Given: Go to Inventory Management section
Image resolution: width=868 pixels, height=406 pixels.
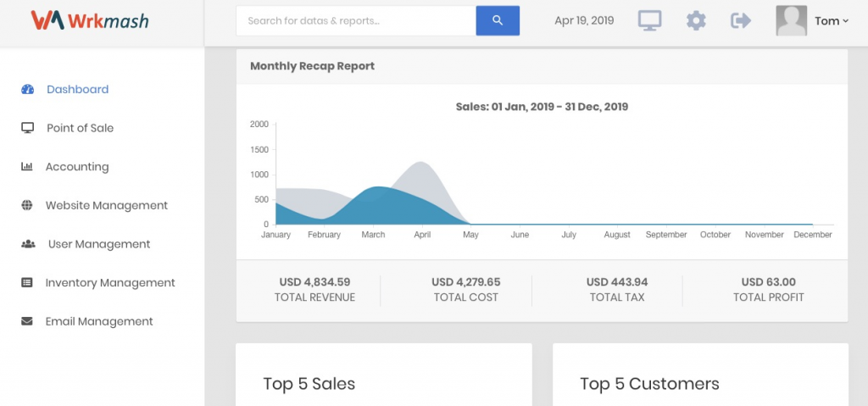Looking at the screenshot, I should 110,282.
